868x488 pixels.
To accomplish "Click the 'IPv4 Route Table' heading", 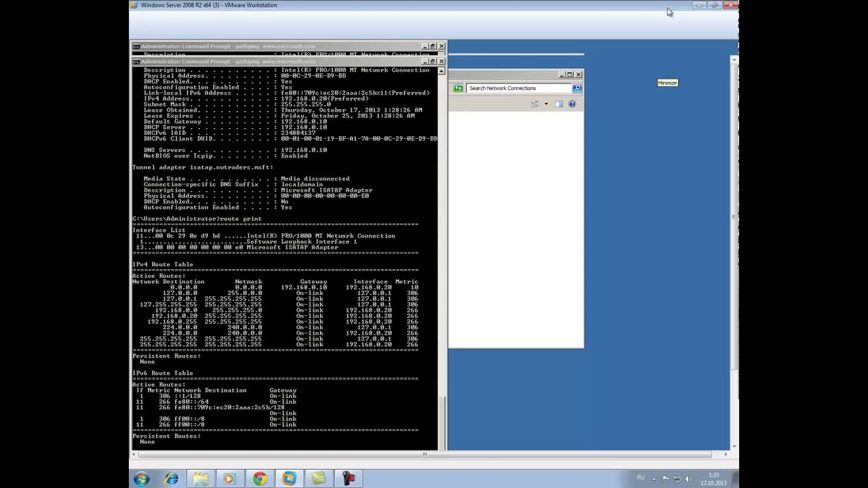I will pos(163,264).
